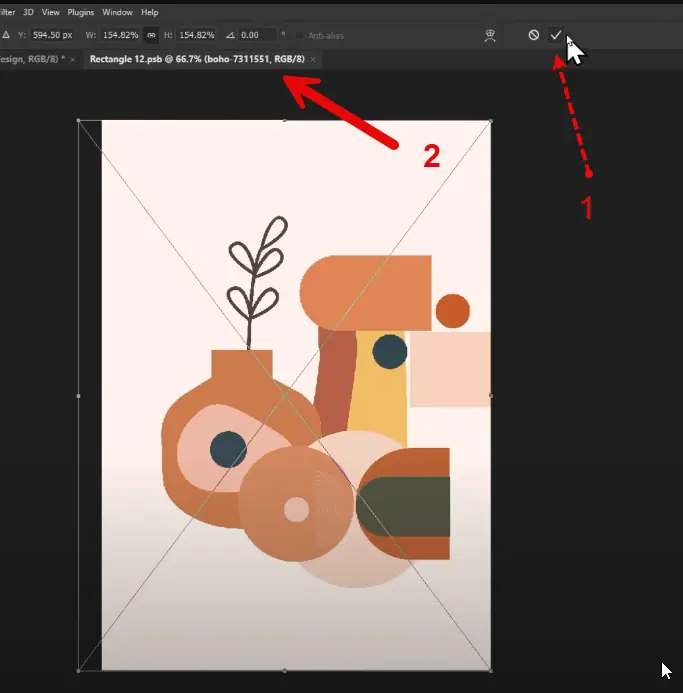The height and width of the screenshot is (693, 683).
Task: Open the Plugins menu
Action: pos(82,12)
